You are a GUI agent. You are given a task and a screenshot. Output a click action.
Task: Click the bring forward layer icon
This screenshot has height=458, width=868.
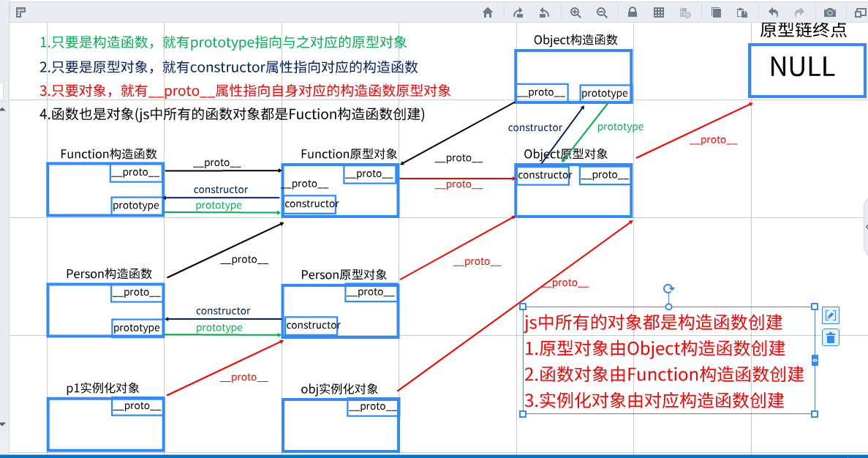coord(518,12)
